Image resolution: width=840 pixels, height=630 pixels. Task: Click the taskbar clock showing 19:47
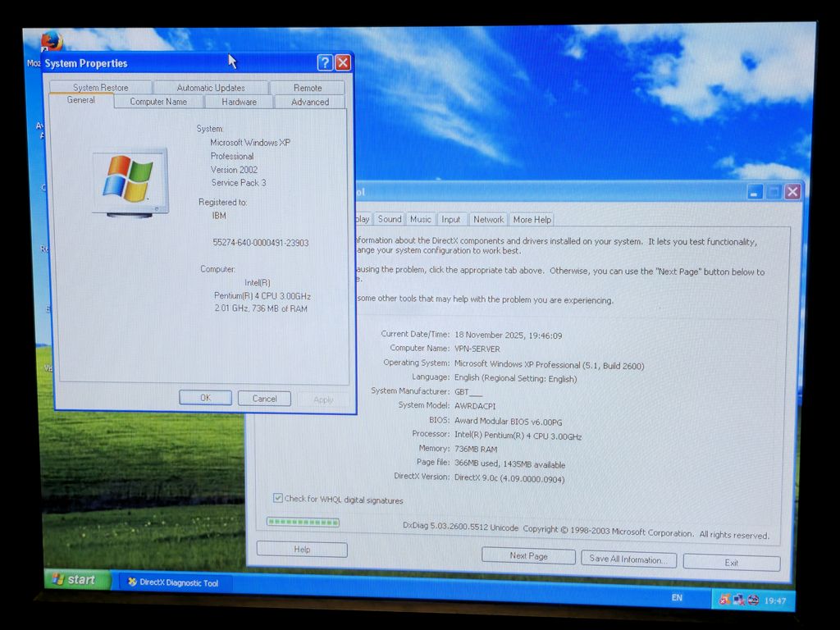point(774,601)
